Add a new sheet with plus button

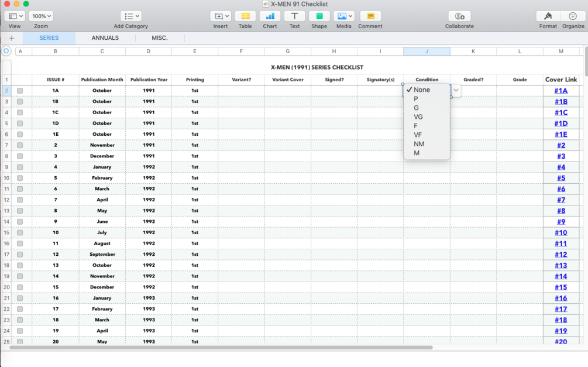12,38
